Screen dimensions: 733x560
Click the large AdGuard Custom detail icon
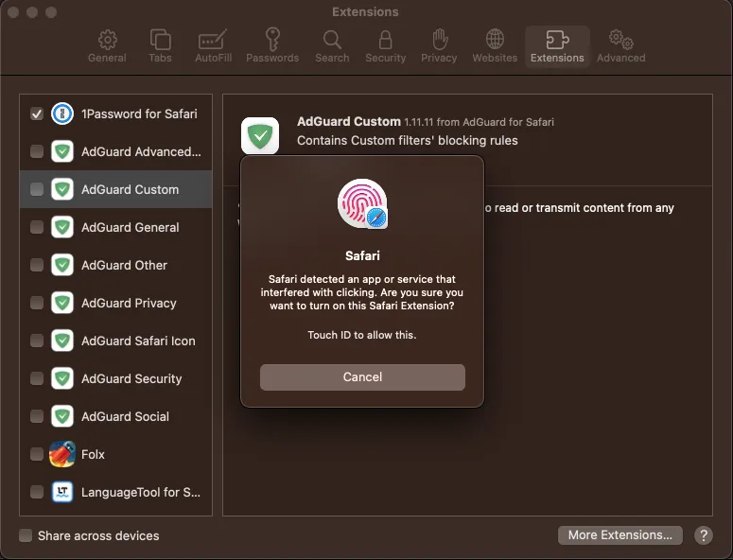click(x=260, y=135)
